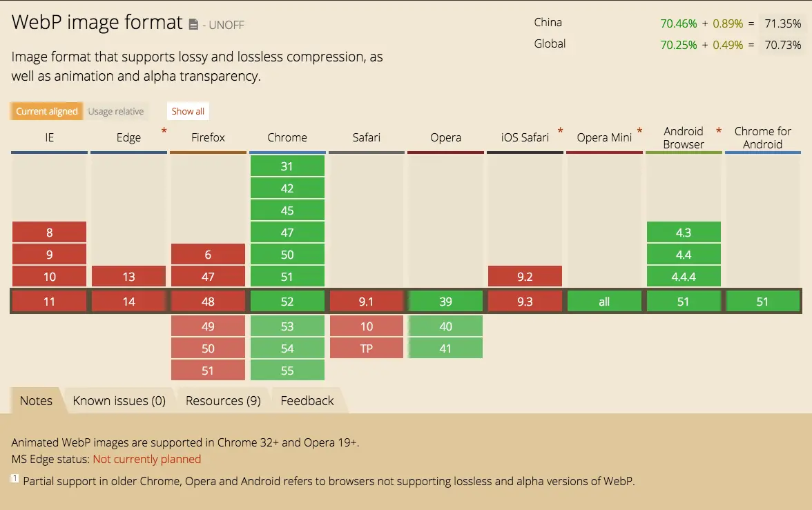
Task: Click the Android Browser 4.4.4 cell
Action: (x=684, y=277)
